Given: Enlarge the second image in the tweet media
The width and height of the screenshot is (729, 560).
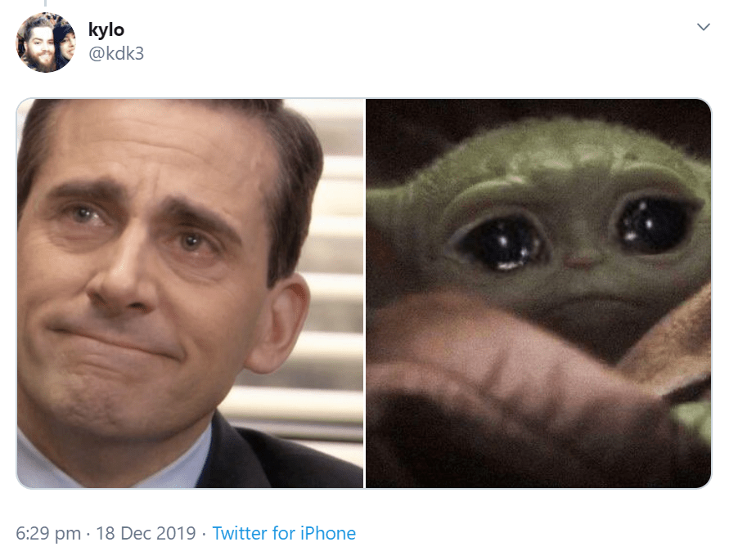Looking at the screenshot, I should pyautogui.click(x=538, y=293).
